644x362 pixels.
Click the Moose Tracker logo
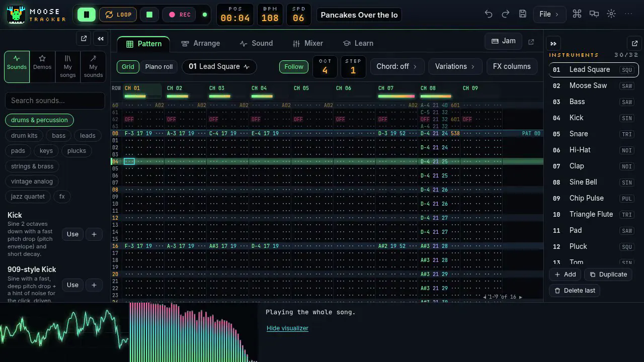coord(36,15)
